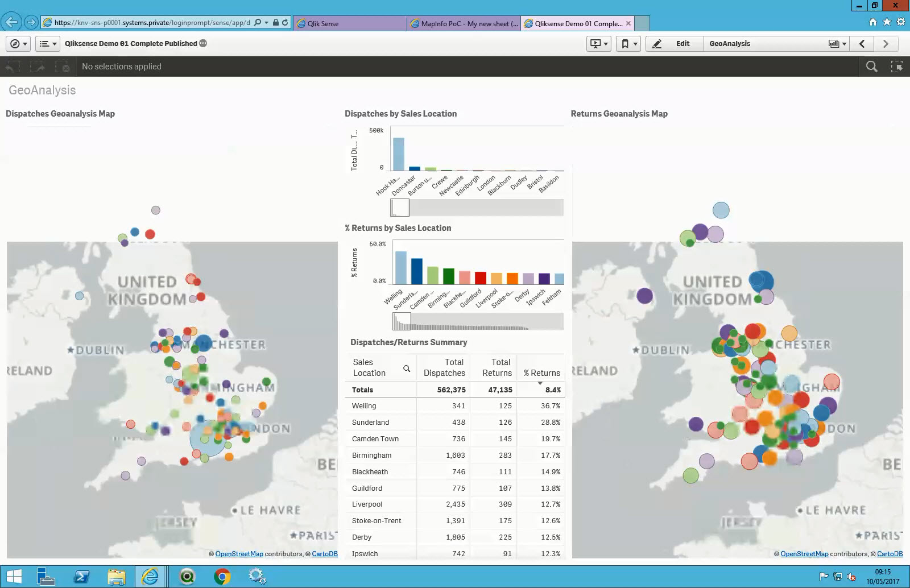Open the bookmarks dropdown
Viewport: 910px width, 588px height.
pyautogui.click(x=628, y=44)
